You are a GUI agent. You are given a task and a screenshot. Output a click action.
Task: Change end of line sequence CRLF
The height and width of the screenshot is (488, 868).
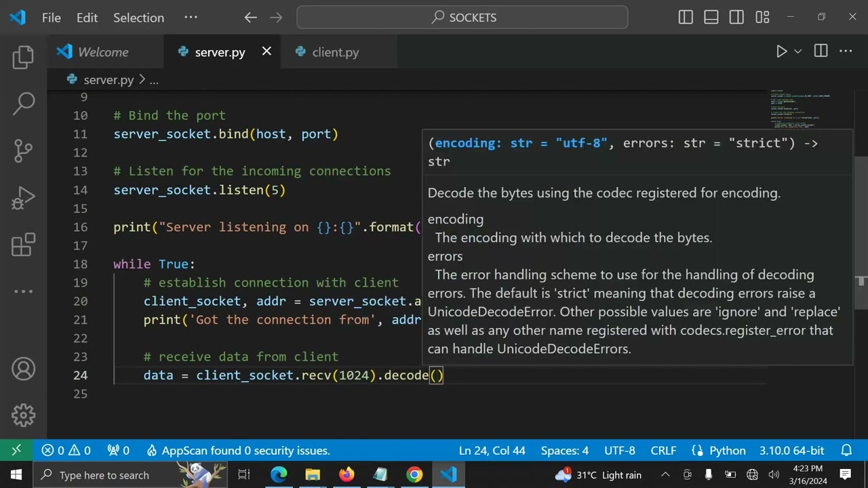tap(663, 450)
